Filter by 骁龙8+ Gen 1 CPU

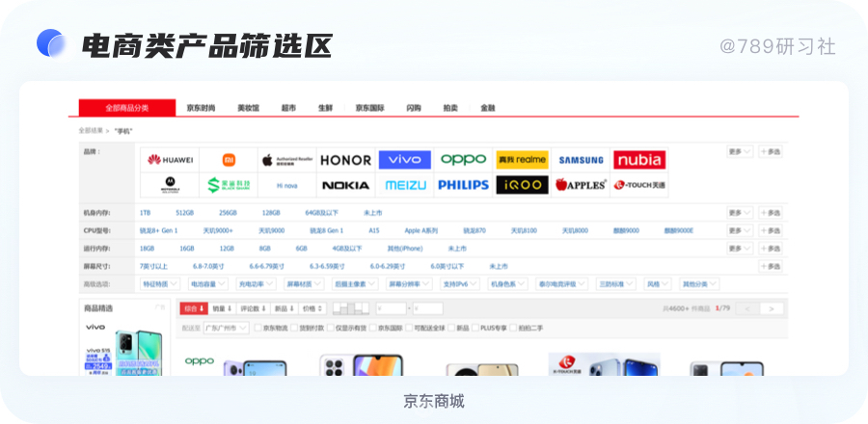(x=159, y=230)
